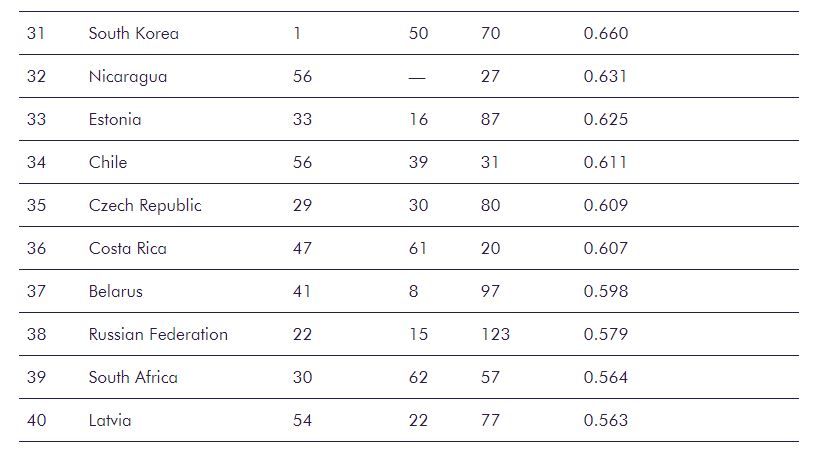The image size is (818, 449).
Task: Click the Russian Federation label
Action: point(158,334)
